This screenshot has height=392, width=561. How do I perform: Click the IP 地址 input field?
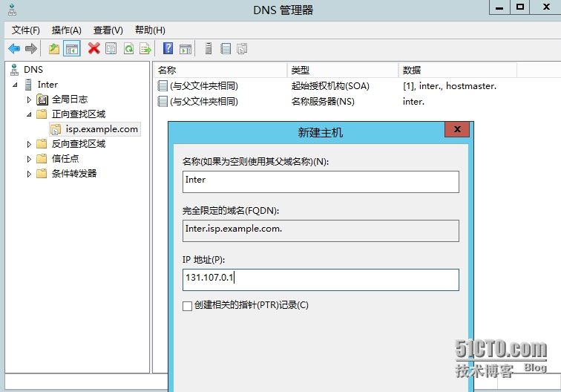[321, 280]
